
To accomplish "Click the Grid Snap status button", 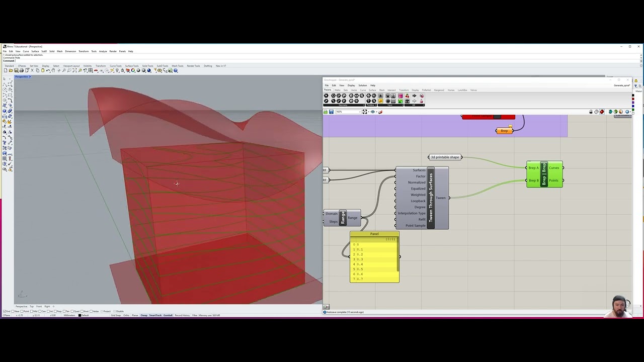I will (x=116, y=315).
